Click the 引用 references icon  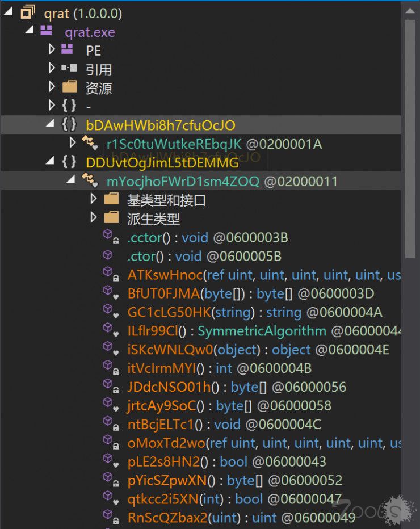coord(69,69)
